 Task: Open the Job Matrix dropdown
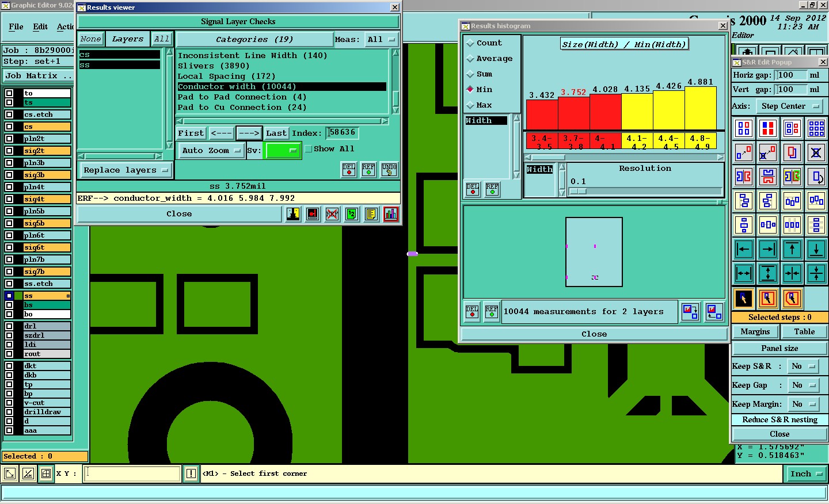(x=39, y=75)
